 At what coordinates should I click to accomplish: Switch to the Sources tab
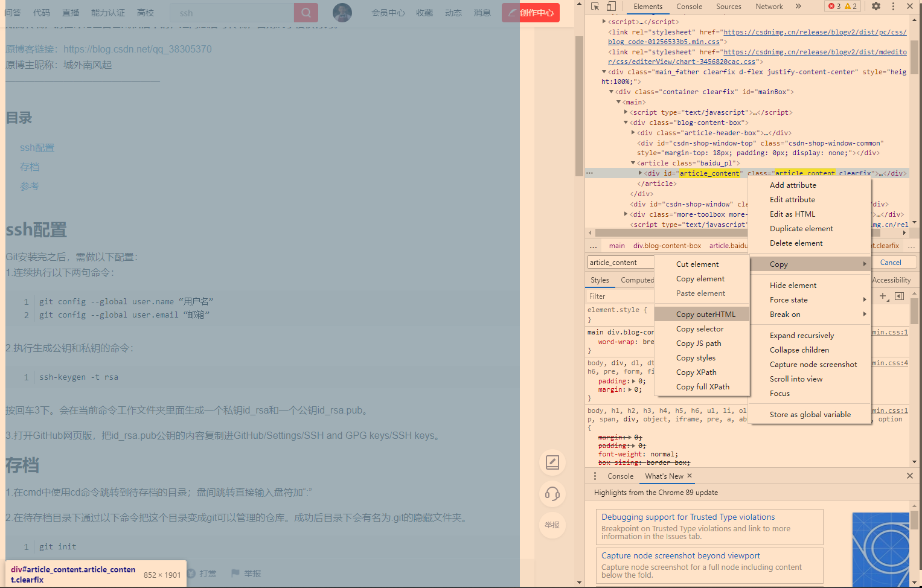(729, 6)
